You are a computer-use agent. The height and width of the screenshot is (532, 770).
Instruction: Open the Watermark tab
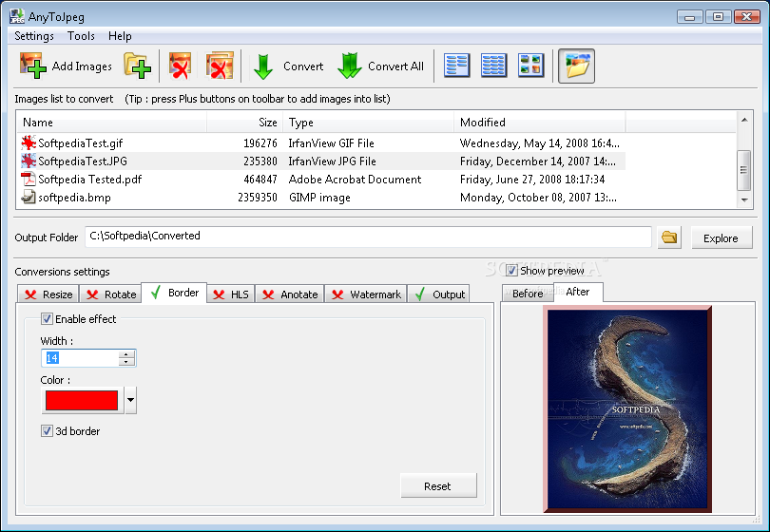[365, 294]
